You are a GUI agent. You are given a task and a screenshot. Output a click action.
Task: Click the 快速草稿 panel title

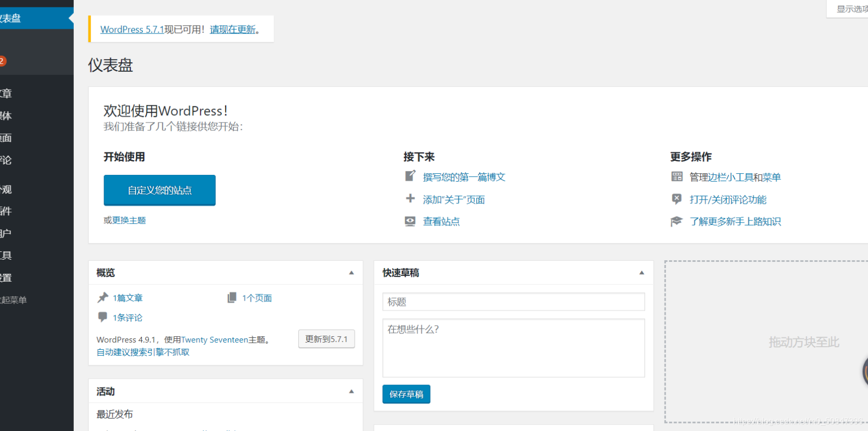point(401,273)
